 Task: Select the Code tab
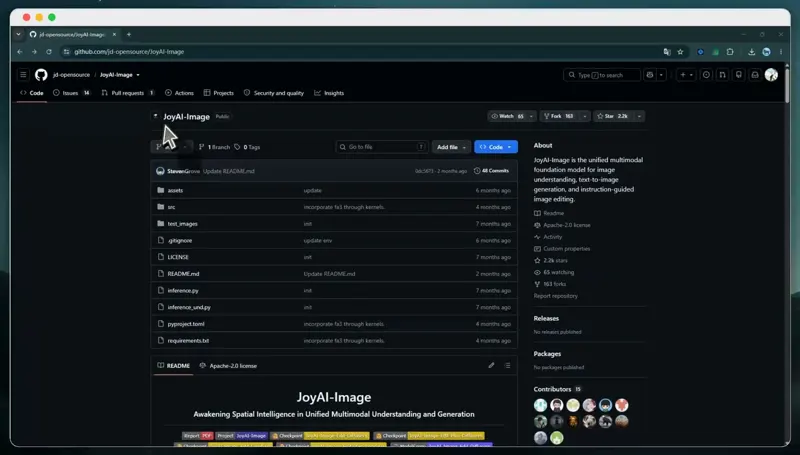pos(32,93)
